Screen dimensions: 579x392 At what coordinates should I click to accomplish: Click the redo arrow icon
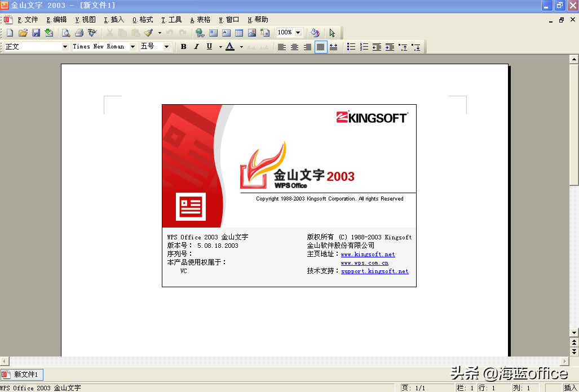pyautogui.click(x=183, y=33)
